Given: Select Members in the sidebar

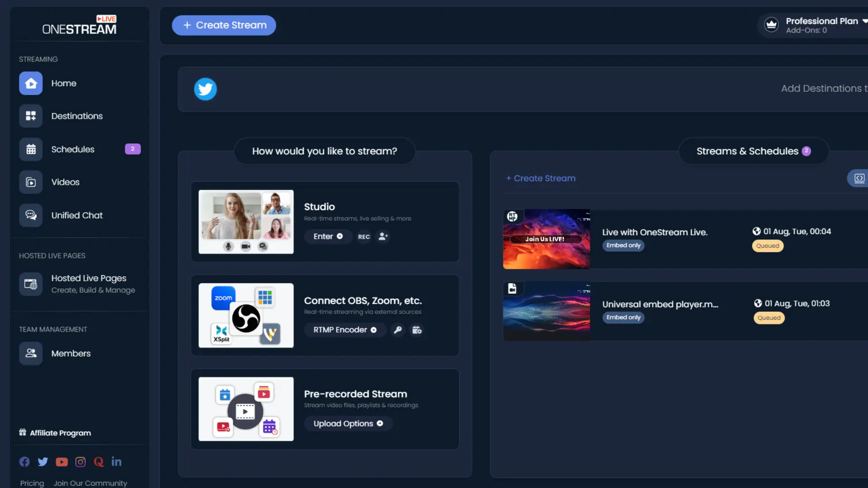Looking at the screenshot, I should click(x=71, y=353).
